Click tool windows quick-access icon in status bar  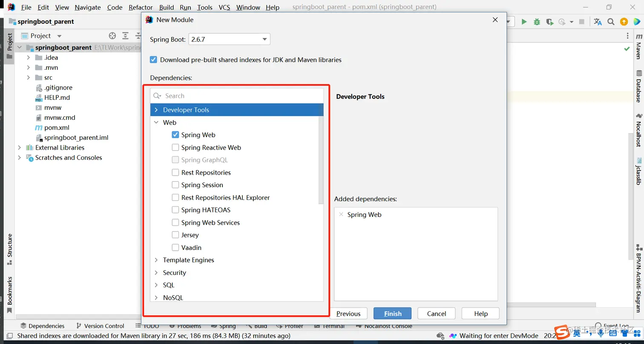pos(9,336)
